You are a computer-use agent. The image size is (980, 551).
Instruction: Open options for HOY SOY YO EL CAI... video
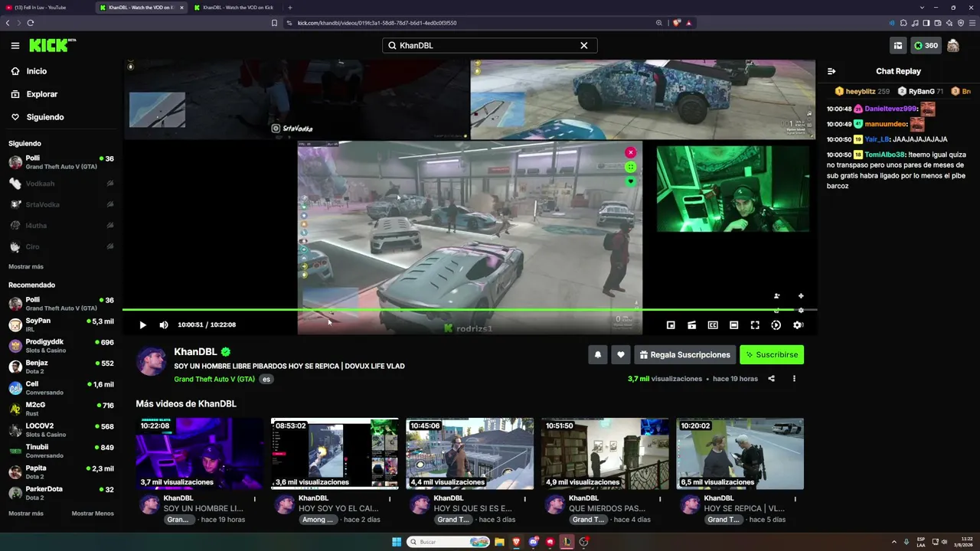pos(390,499)
